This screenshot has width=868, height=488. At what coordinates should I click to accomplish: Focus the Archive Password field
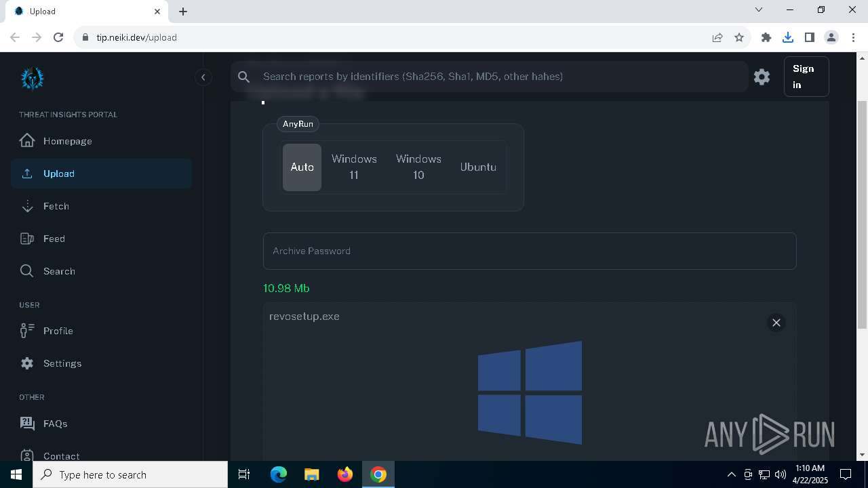pos(530,251)
